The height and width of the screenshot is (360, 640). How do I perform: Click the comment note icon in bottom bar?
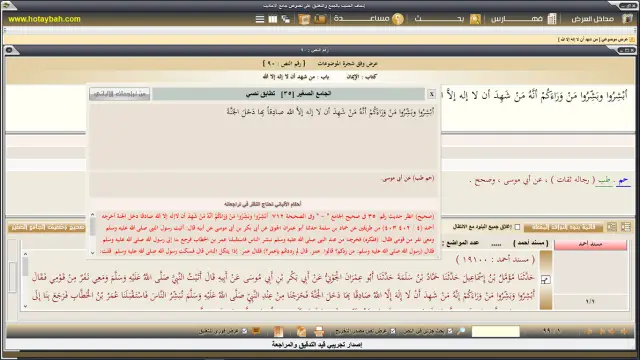256,331
